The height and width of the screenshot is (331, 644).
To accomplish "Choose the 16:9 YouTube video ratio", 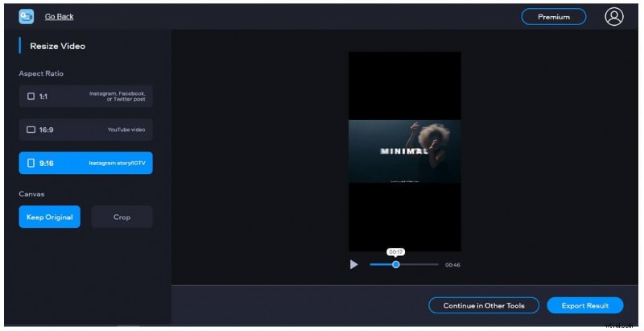I will click(x=86, y=130).
